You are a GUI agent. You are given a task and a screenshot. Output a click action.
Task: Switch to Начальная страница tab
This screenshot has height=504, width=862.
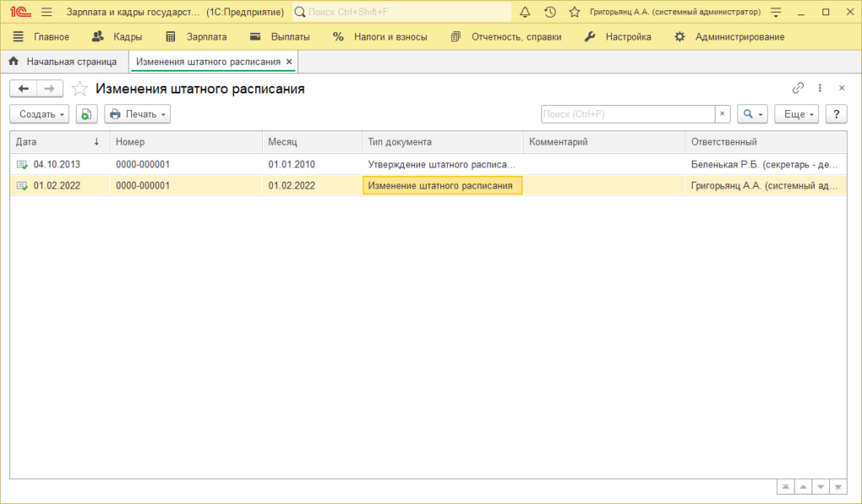[x=63, y=62]
